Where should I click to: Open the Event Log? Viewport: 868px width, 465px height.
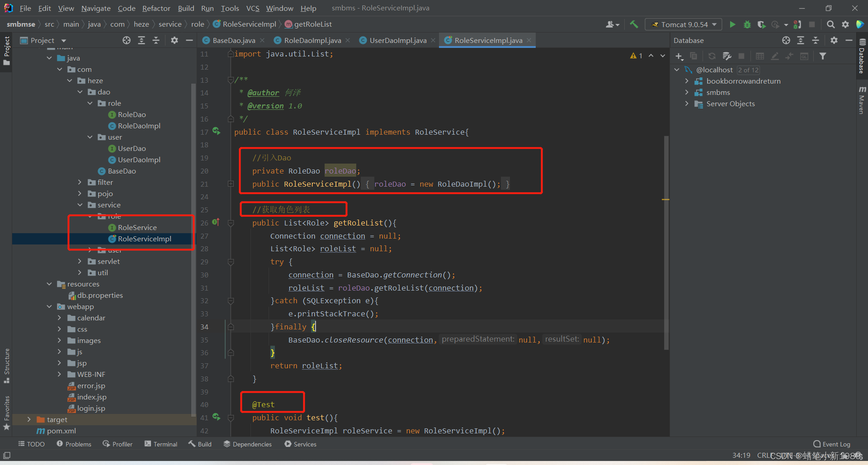coord(831,444)
